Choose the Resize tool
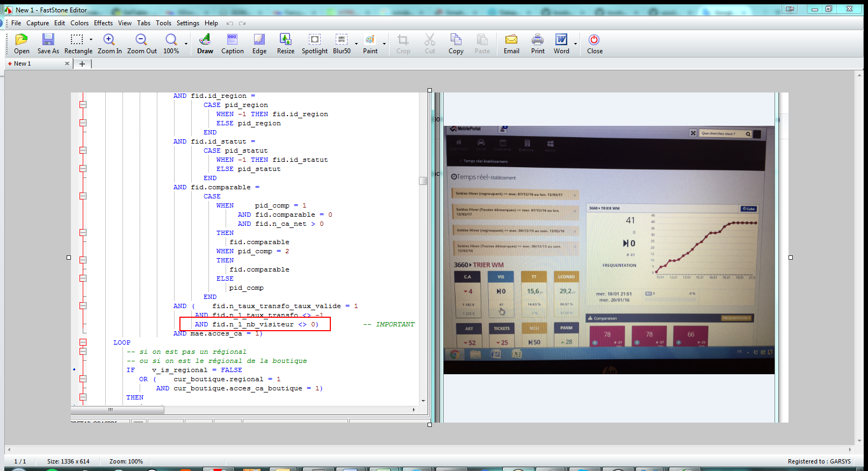 (x=285, y=40)
